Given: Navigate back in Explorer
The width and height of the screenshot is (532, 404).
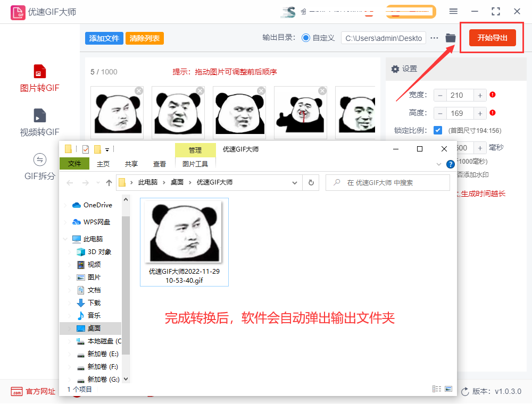Looking at the screenshot, I should pyautogui.click(x=70, y=183).
